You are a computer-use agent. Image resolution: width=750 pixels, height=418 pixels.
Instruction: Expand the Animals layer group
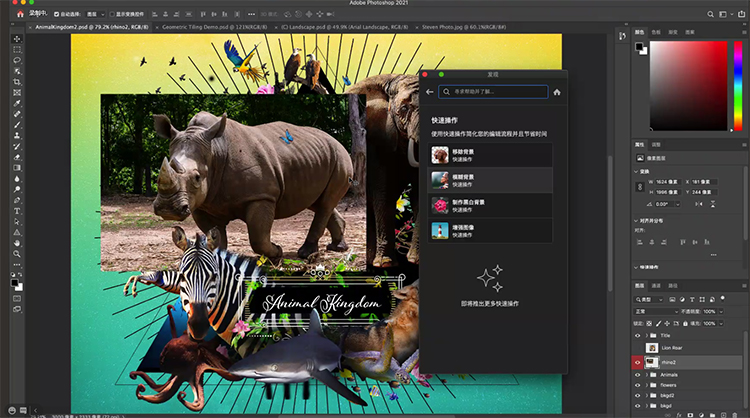[x=647, y=374]
